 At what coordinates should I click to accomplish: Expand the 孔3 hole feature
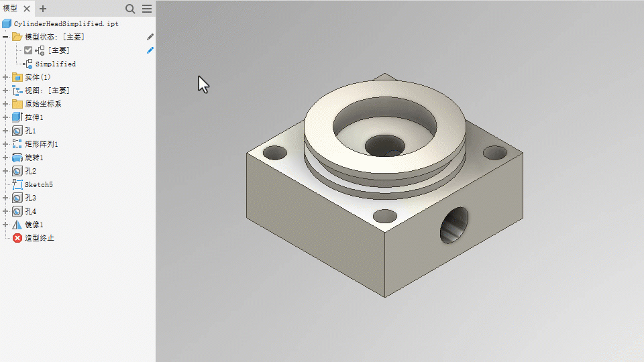(x=5, y=198)
